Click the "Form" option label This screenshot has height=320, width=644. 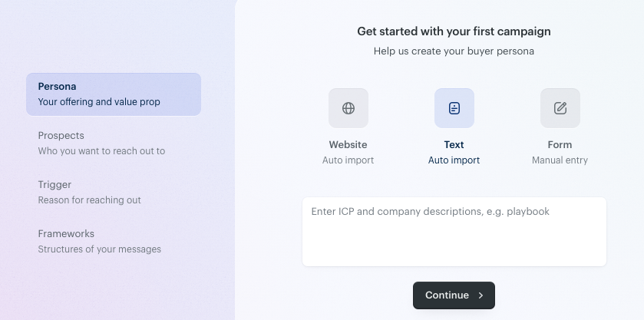click(560, 144)
